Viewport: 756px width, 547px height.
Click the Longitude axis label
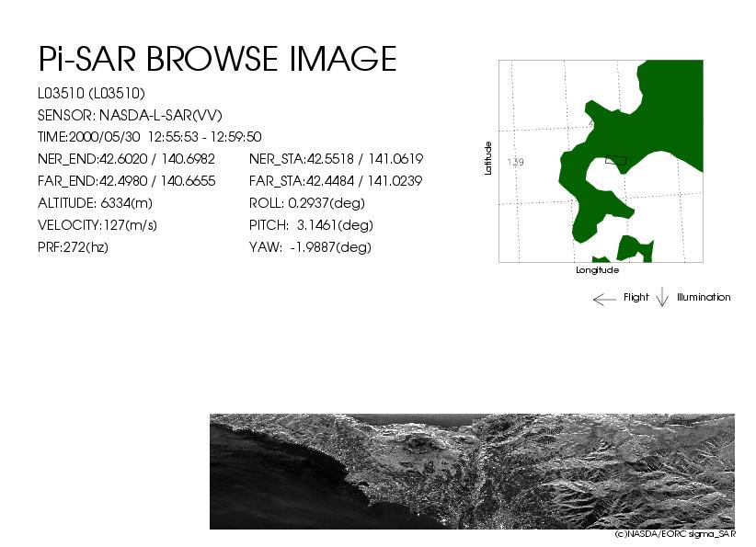coord(598,270)
